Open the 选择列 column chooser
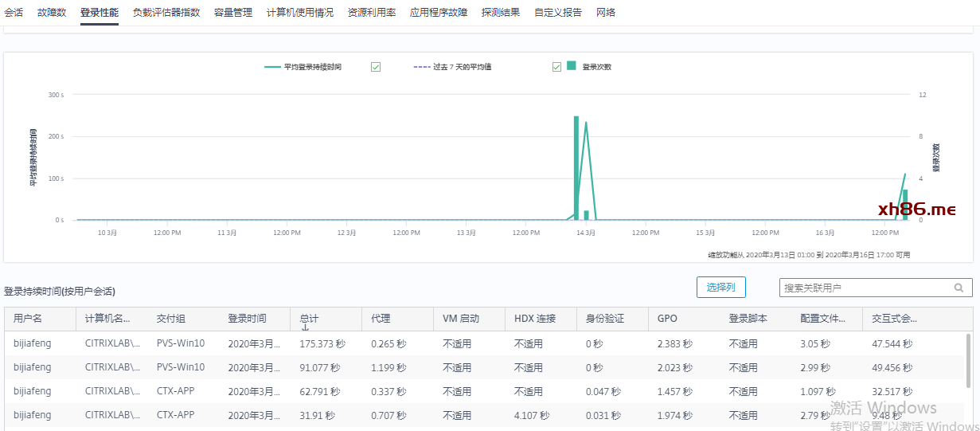Image resolution: width=980 pixels, height=431 pixels. (x=720, y=288)
